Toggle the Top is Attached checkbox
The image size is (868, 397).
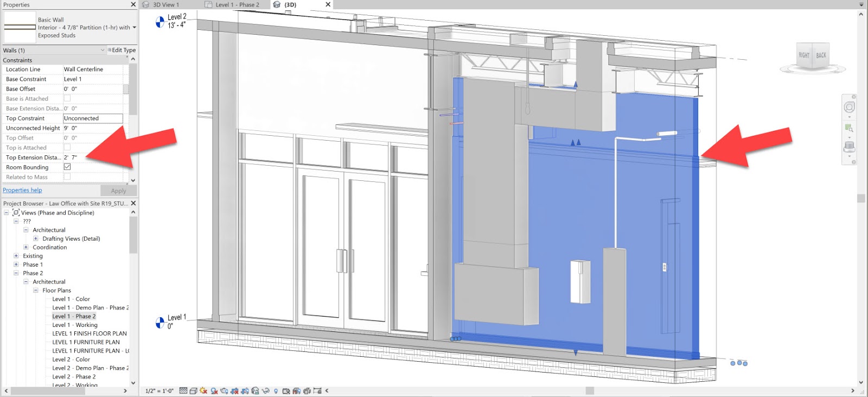coord(67,147)
